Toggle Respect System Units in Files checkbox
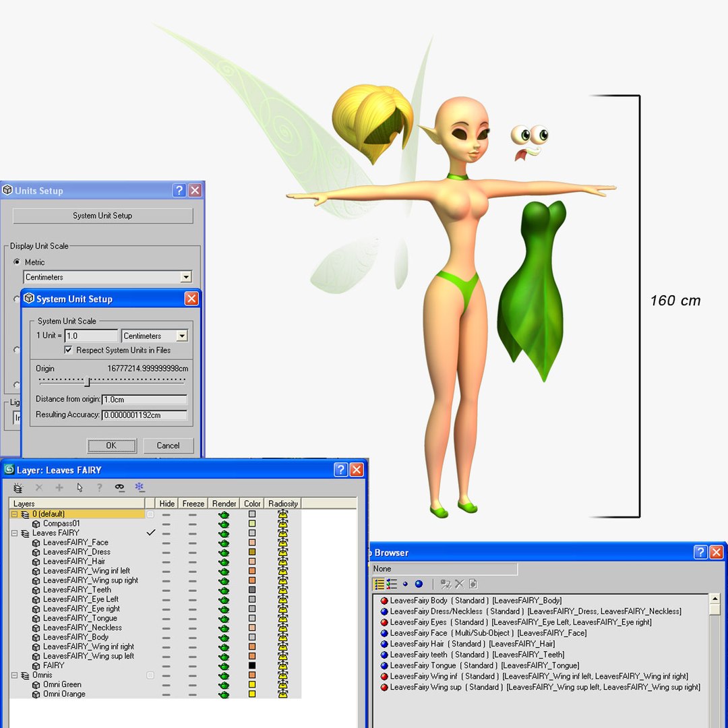This screenshot has height=728, width=728. point(68,350)
